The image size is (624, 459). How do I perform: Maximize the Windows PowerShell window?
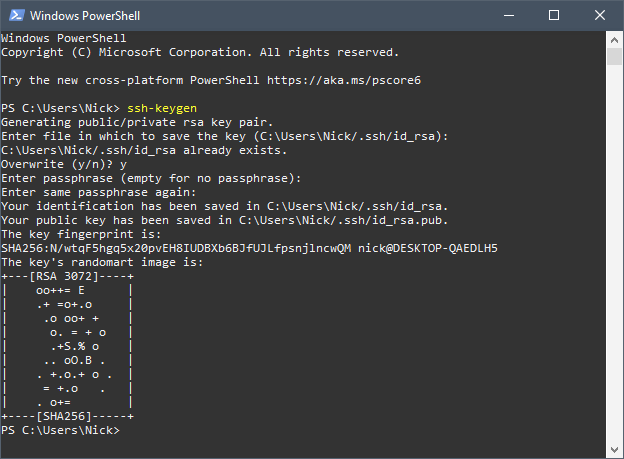[x=554, y=16]
